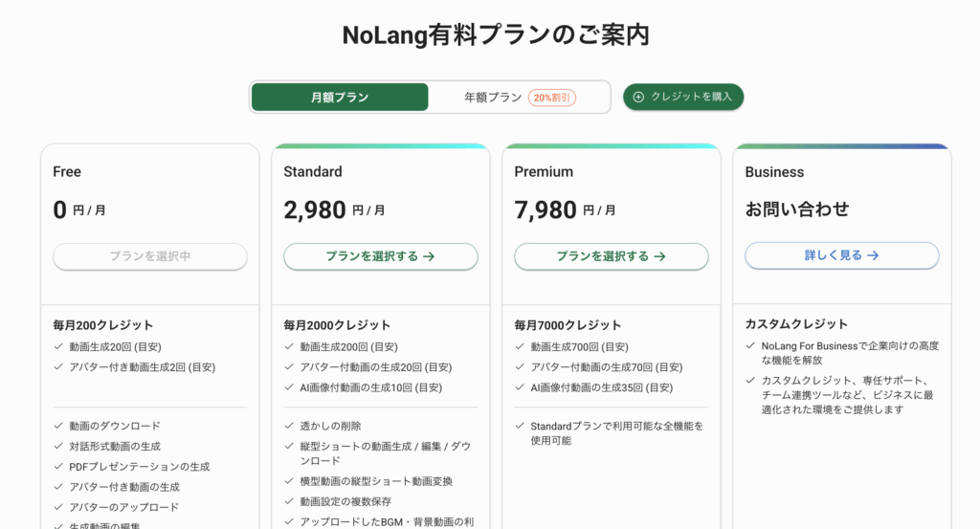This screenshot has width=980, height=529.
Task: Click the arrow icon in Standard プランを選択する
Action: [429, 256]
